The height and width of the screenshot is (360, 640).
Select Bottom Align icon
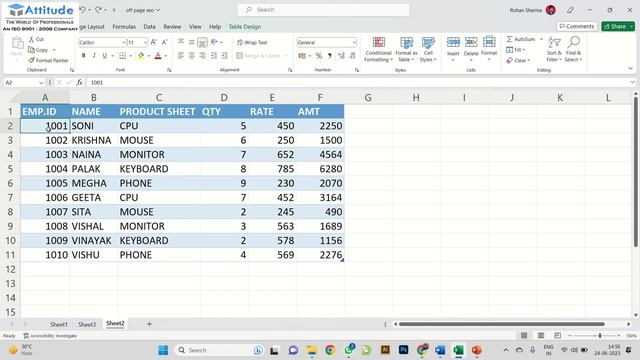(x=202, y=42)
